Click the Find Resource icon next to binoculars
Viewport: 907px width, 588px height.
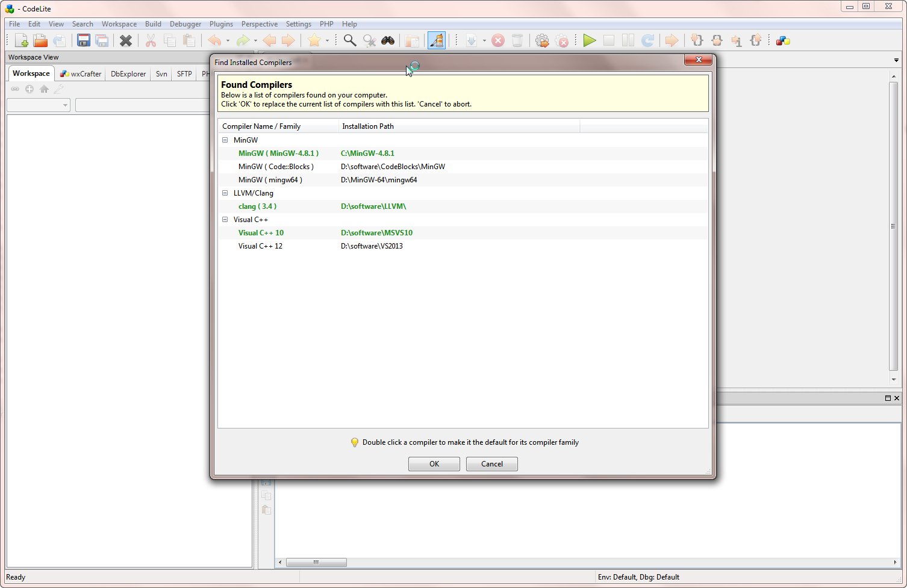[413, 40]
